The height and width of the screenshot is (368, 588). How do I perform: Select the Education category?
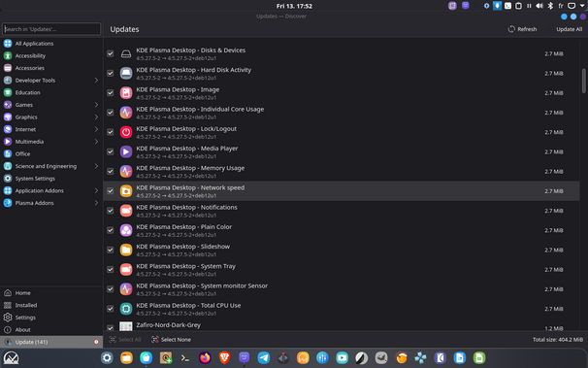point(51,92)
